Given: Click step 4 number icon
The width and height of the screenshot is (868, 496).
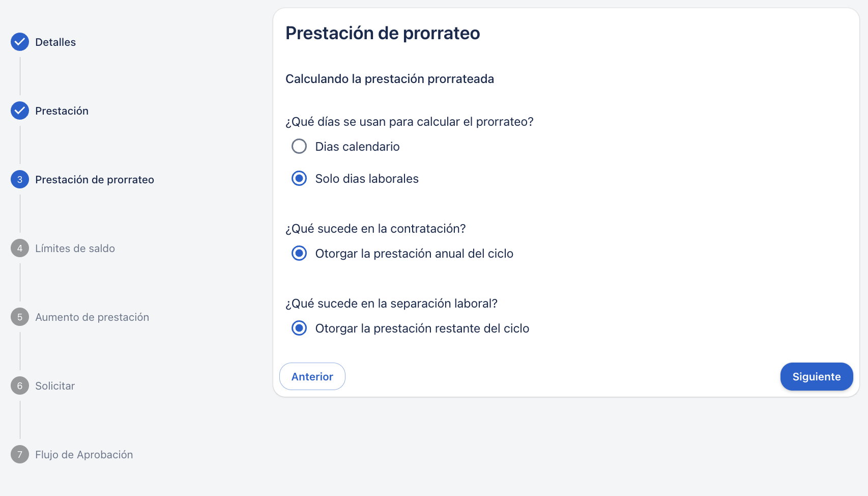Looking at the screenshot, I should click(x=20, y=248).
